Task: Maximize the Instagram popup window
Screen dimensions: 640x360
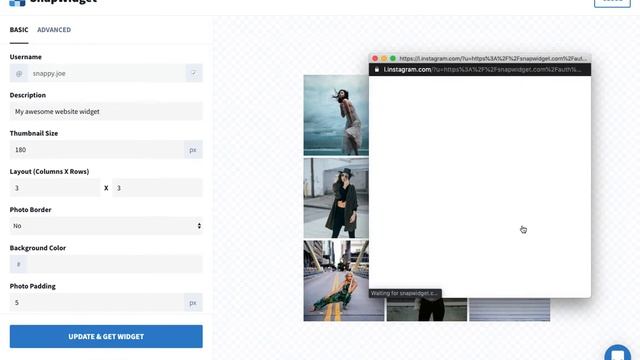Action: click(x=393, y=58)
